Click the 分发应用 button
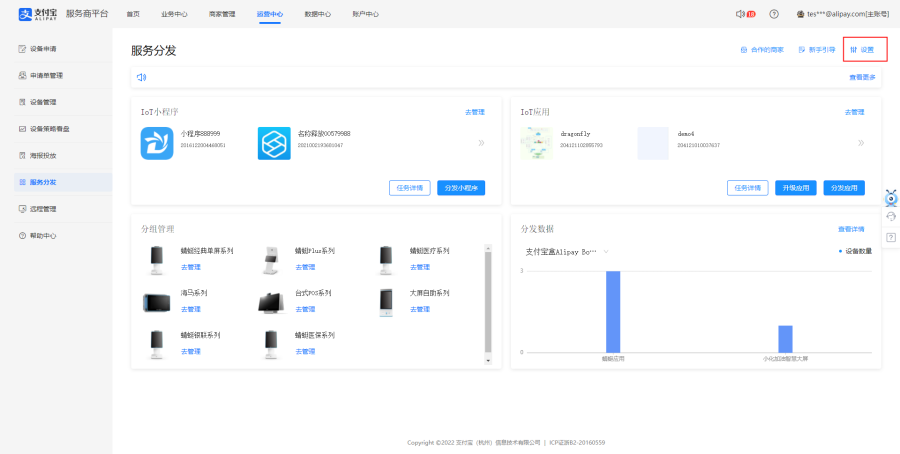Viewport: 900px width, 454px height. (844, 188)
